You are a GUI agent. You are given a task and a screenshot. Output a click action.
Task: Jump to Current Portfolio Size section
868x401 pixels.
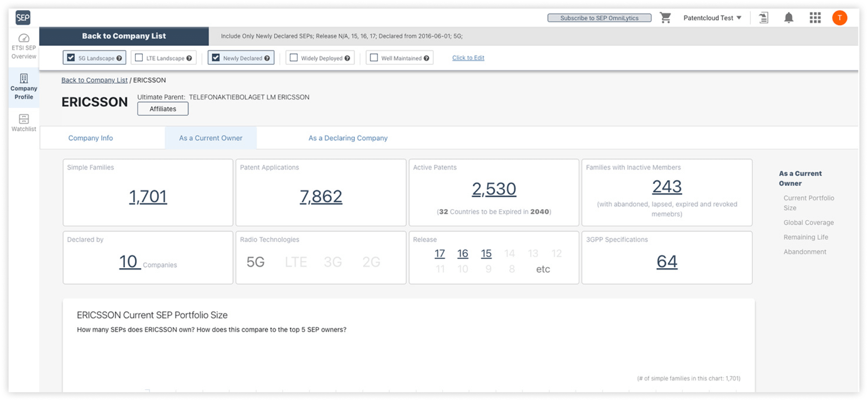coord(809,203)
